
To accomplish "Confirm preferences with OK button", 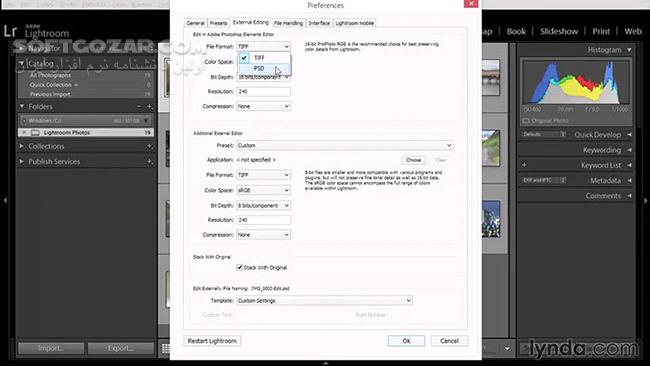I will click(406, 341).
